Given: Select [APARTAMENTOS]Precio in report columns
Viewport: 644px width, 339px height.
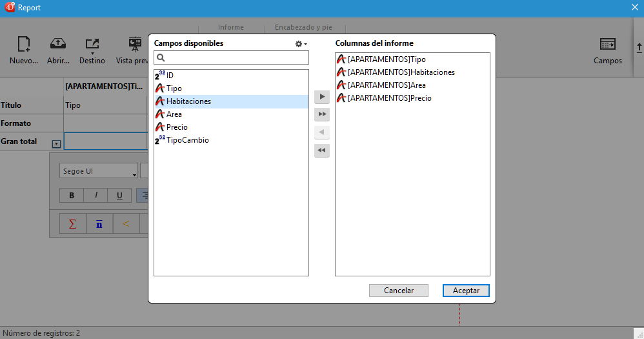Looking at the screenshot, I should point(389,98).
